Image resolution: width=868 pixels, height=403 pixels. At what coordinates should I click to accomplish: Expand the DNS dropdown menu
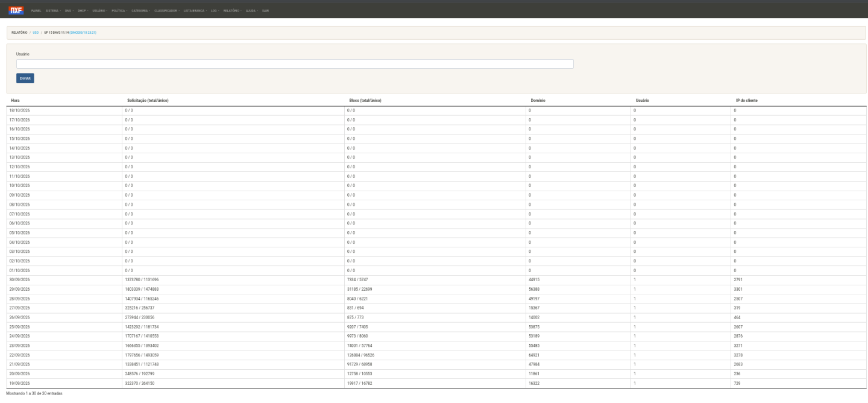click(68, 10)
